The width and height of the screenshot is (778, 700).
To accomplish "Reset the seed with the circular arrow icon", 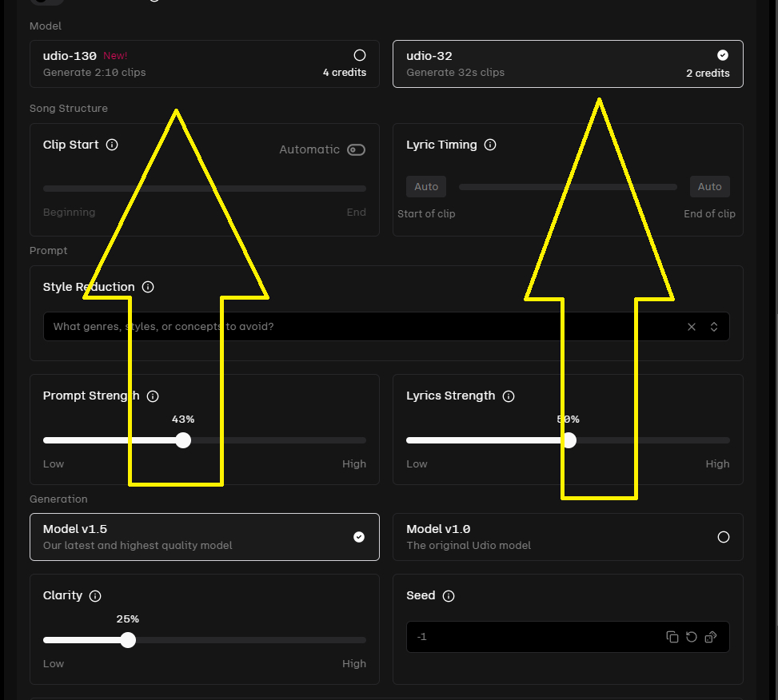I will click(x=692, y=637).
